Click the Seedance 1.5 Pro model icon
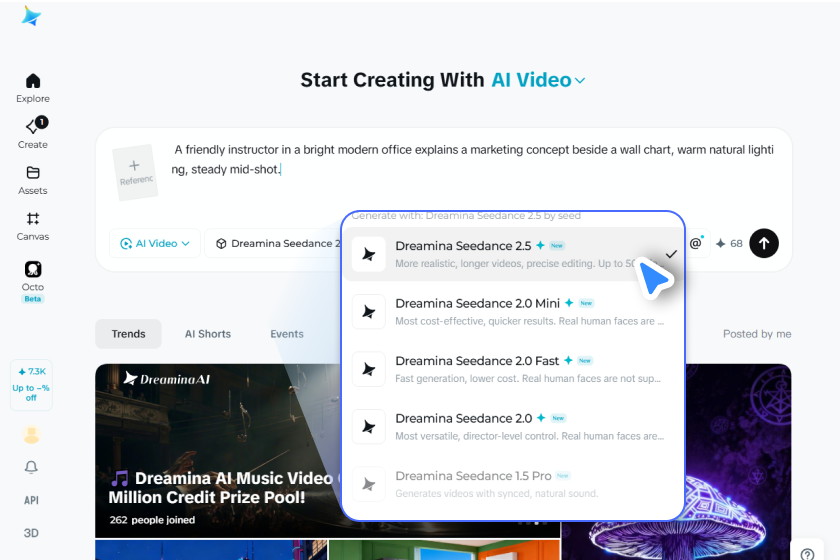 click(369, 484)
